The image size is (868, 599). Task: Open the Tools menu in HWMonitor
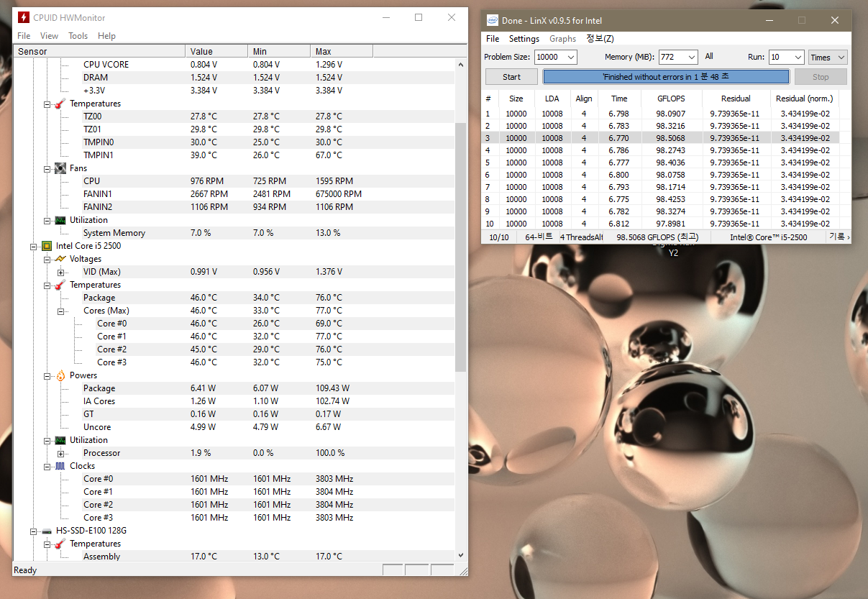point(78,36)
